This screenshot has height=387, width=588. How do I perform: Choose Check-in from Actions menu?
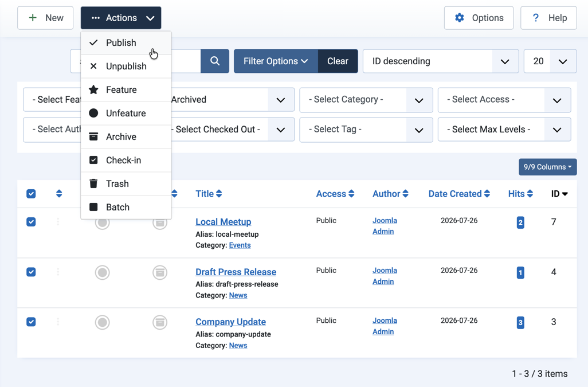coord(126,161)
